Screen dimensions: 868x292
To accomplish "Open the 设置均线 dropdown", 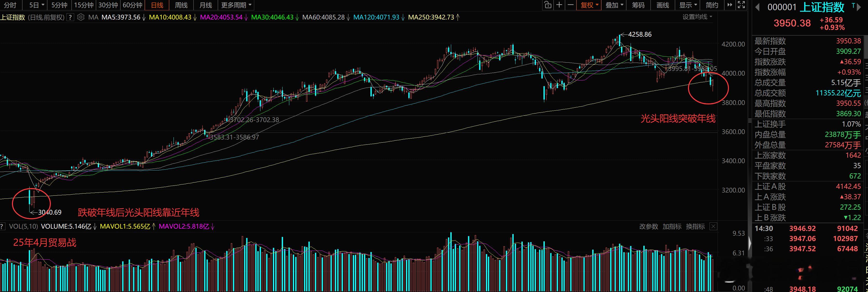I will coord(698,17).
